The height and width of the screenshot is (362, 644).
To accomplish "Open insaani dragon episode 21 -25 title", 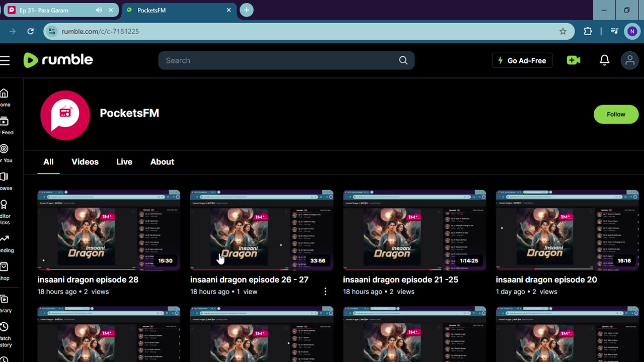I will (x=400, y=280).
